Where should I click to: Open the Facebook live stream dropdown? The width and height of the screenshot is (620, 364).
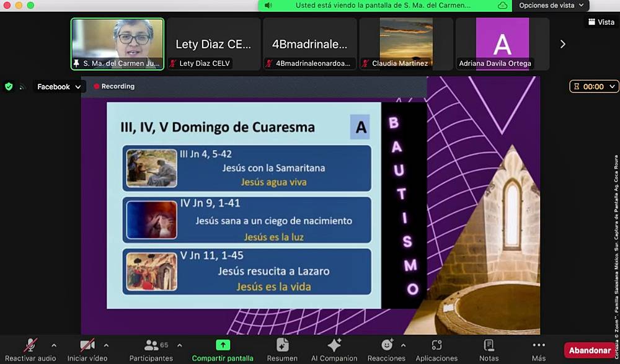click(x=59, y=87)
